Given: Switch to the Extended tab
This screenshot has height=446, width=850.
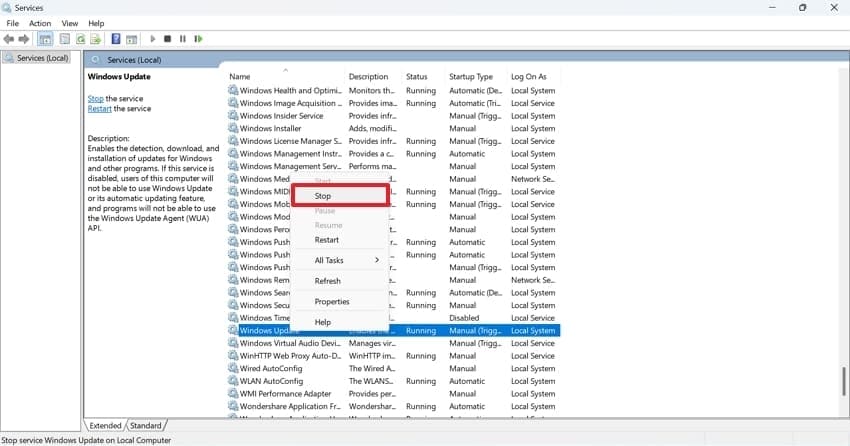Looking at the screenshot, I should pos(105,425).
